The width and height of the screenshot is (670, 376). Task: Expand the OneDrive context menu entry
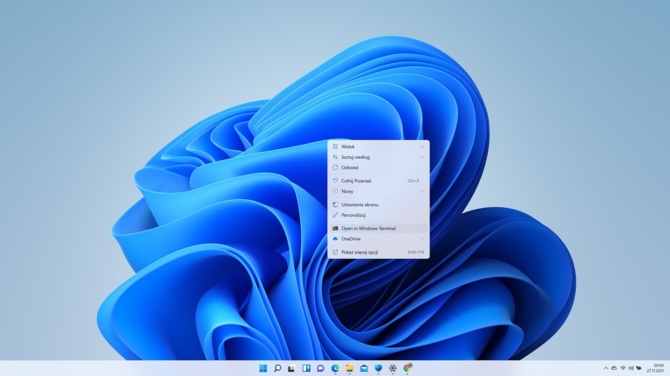click(379, 239)
